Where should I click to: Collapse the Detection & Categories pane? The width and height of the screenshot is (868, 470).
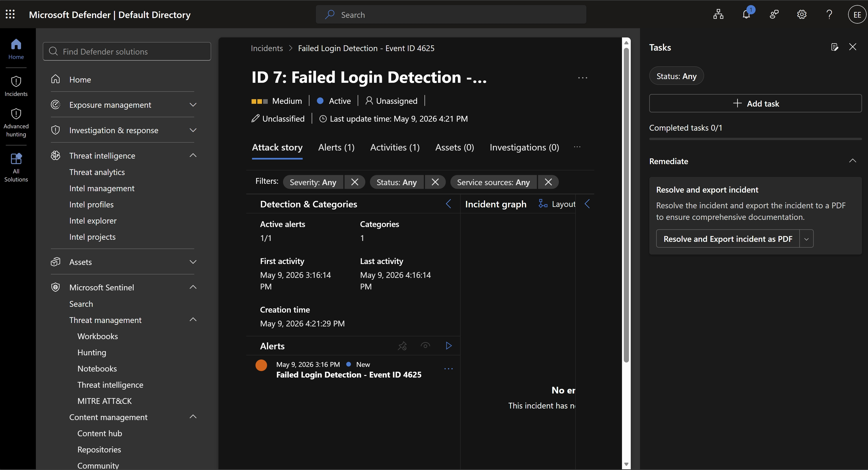coord(449,203)
